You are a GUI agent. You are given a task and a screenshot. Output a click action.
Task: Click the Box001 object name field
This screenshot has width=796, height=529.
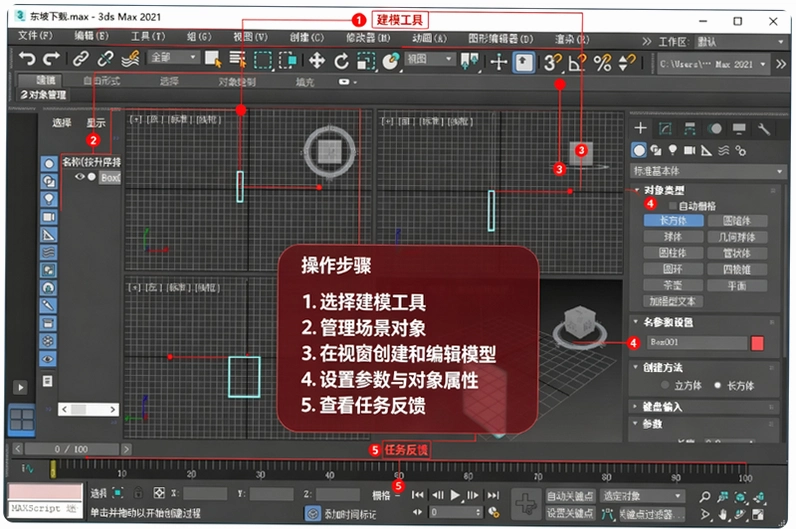click(x=697, y=343)
